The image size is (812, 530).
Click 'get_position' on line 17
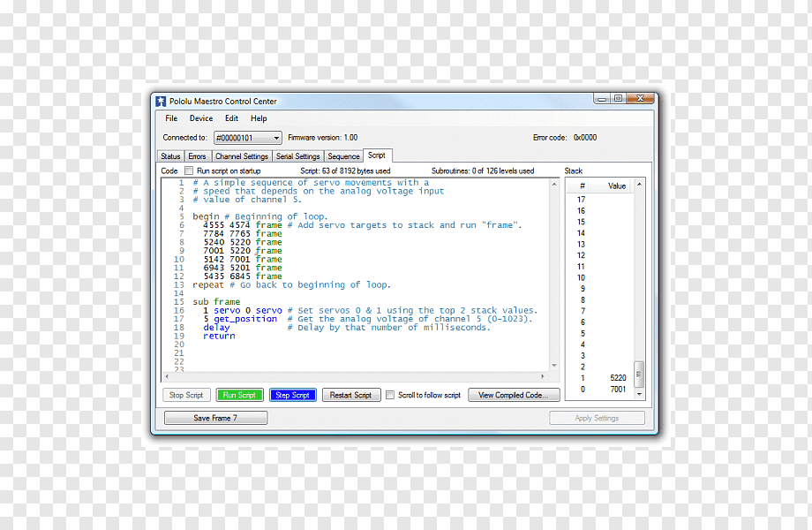(x=245, y=319)
